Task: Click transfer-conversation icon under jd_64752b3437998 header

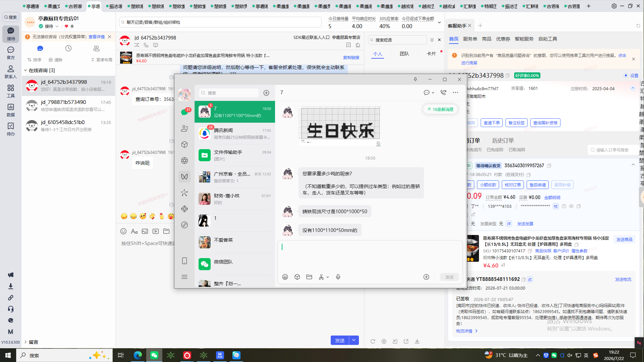Action: (137, 45)
